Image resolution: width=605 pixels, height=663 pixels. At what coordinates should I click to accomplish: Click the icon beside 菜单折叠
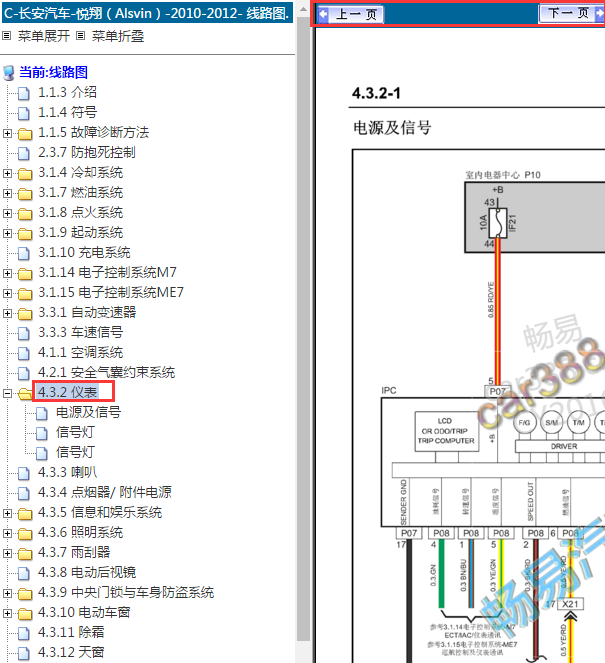tap(80, 36)
